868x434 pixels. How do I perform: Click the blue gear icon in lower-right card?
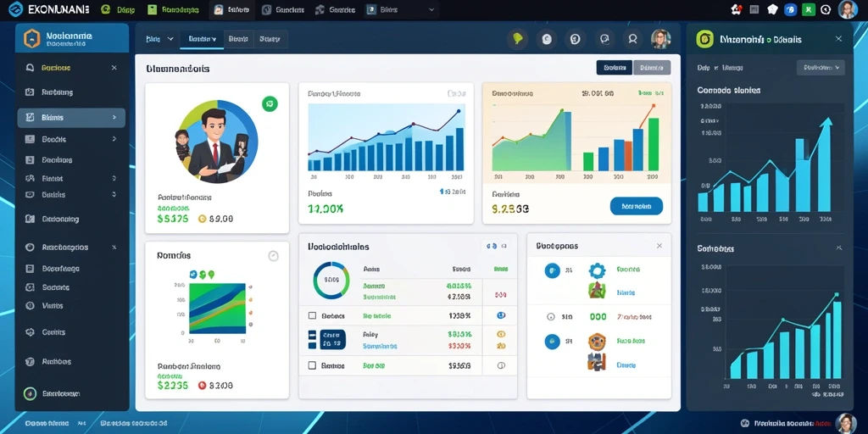pos(597,270)
